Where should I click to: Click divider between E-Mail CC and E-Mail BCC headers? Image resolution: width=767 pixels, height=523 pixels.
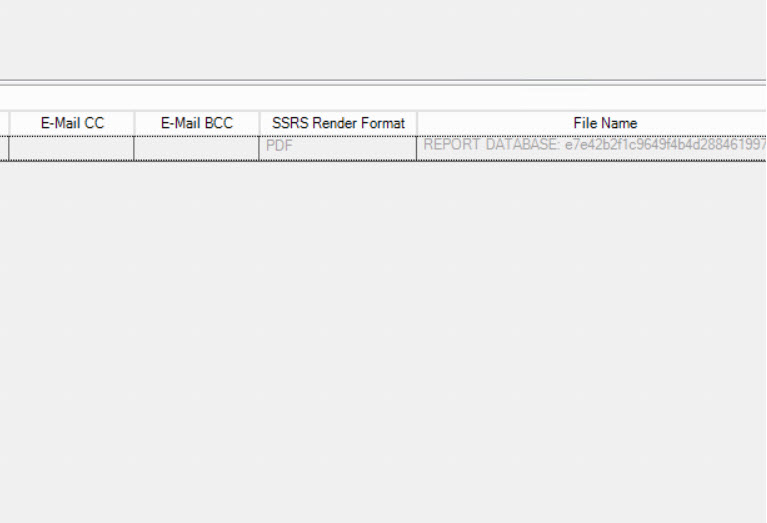(x=135, y=123)
